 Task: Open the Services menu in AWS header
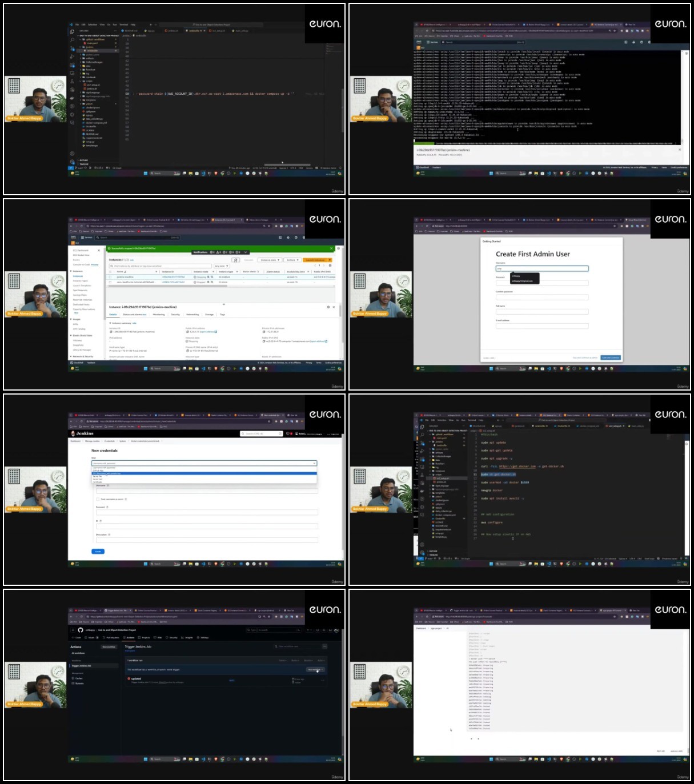click(87, 238)
